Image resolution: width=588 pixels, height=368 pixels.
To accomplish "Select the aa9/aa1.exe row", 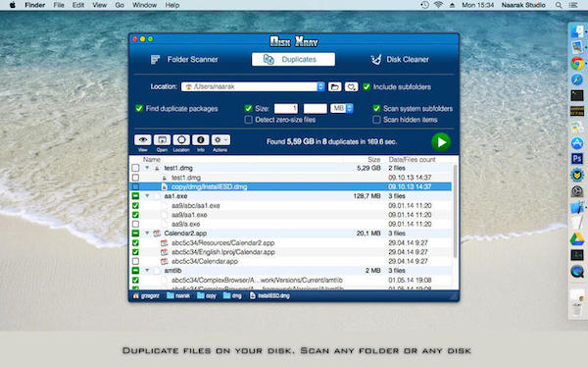I will click(x=290, y=215).
